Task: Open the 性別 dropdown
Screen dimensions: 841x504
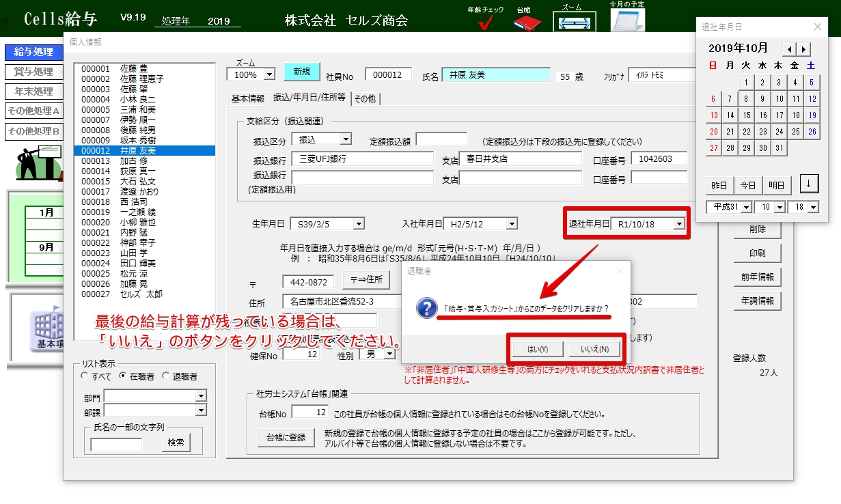Action: (389, 354)
